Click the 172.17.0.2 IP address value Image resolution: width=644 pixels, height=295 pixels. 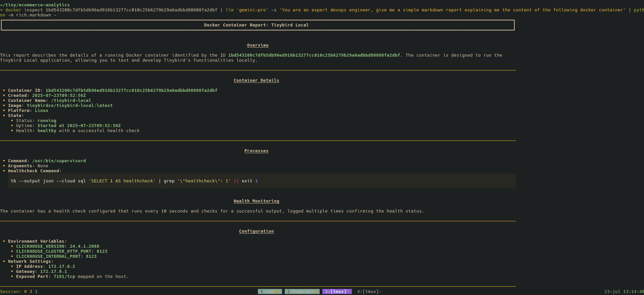pos(61,267)
